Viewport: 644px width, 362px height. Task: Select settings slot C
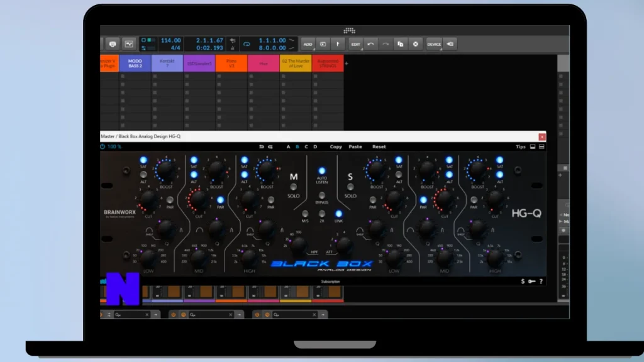[x=306, y=146]
